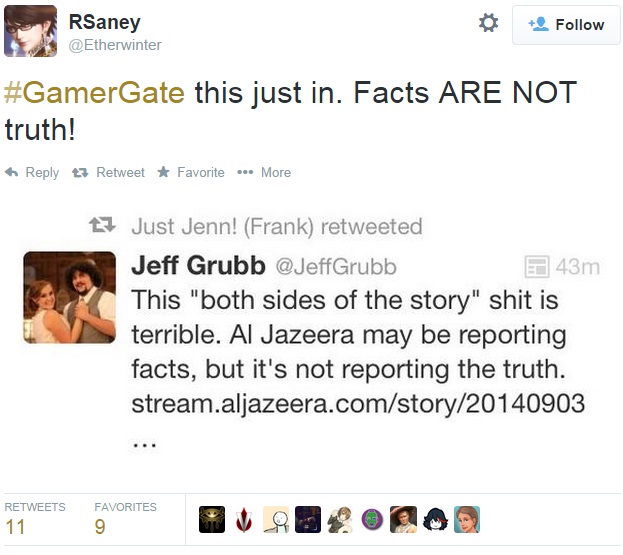The image size is (623, 555).
Task: Expand the More options menu
Action: point(264,172)
